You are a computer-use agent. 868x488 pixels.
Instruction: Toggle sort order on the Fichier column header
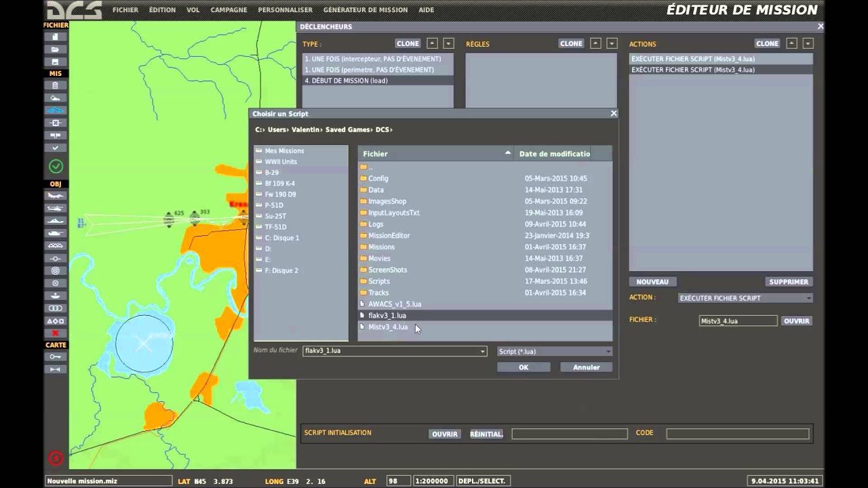tap(436, 154)
